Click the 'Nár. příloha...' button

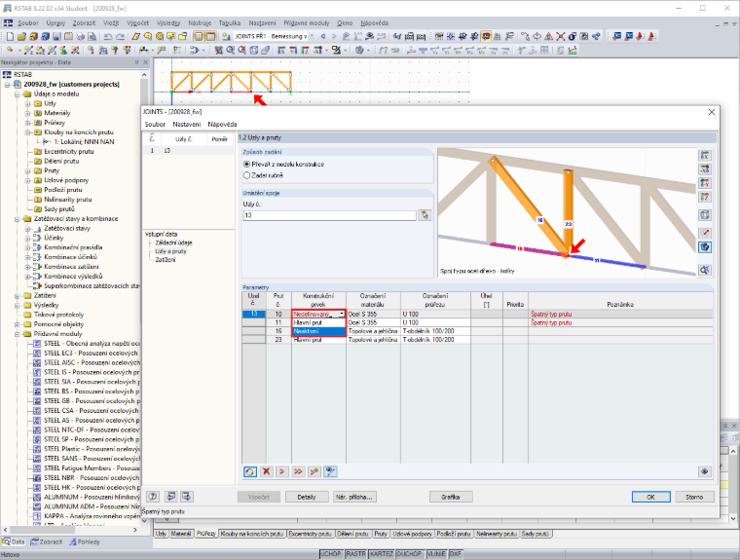354,497
